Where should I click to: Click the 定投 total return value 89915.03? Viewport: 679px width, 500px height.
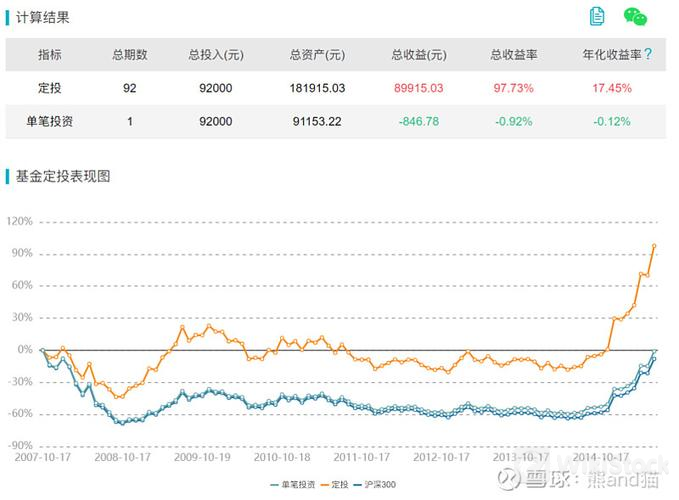[418, 88]
